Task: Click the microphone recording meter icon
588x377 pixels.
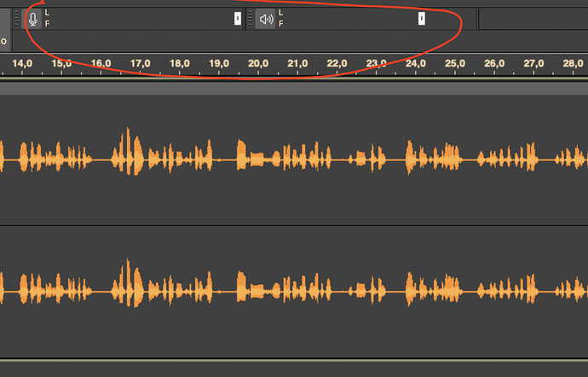Action: [x=32, y=19]
